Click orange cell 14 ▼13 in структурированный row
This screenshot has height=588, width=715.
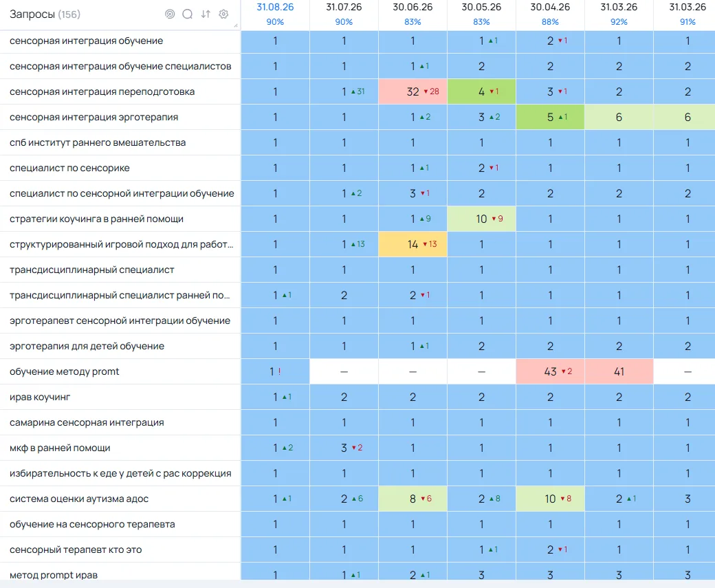[x=412, y=245]
